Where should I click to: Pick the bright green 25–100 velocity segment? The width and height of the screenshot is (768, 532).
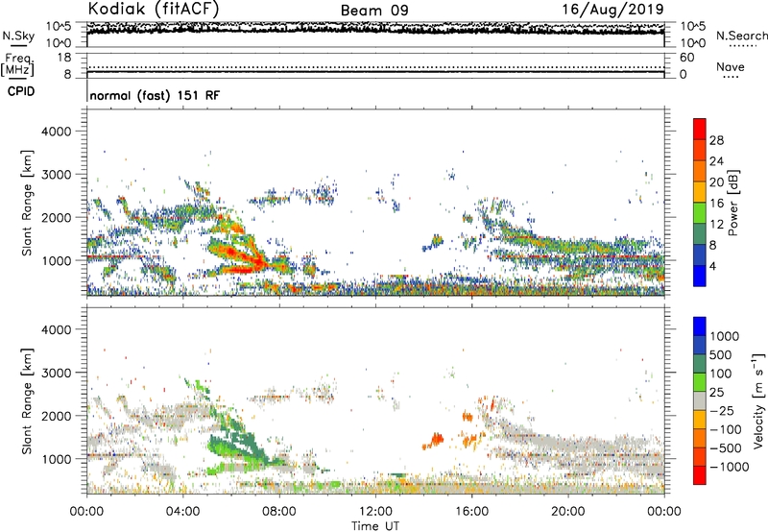pyautogui.click(x=700, y=382)
